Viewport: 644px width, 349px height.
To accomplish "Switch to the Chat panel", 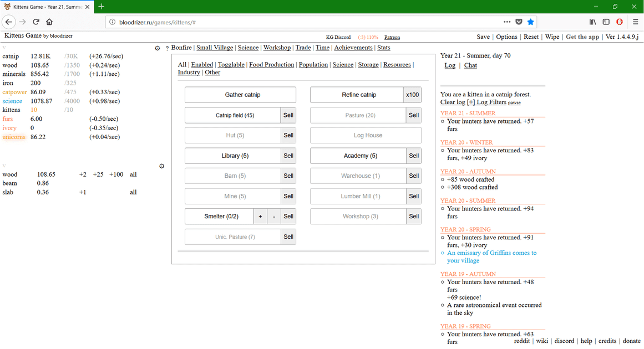I will [470, 65].
